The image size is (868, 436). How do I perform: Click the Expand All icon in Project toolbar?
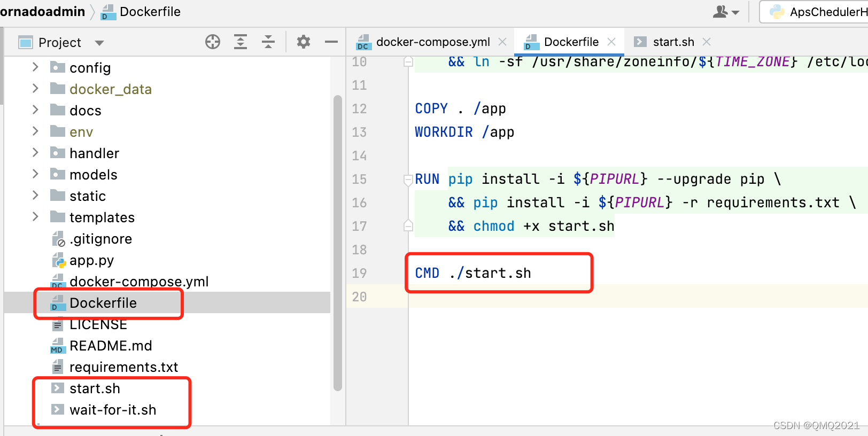point(241,42)
